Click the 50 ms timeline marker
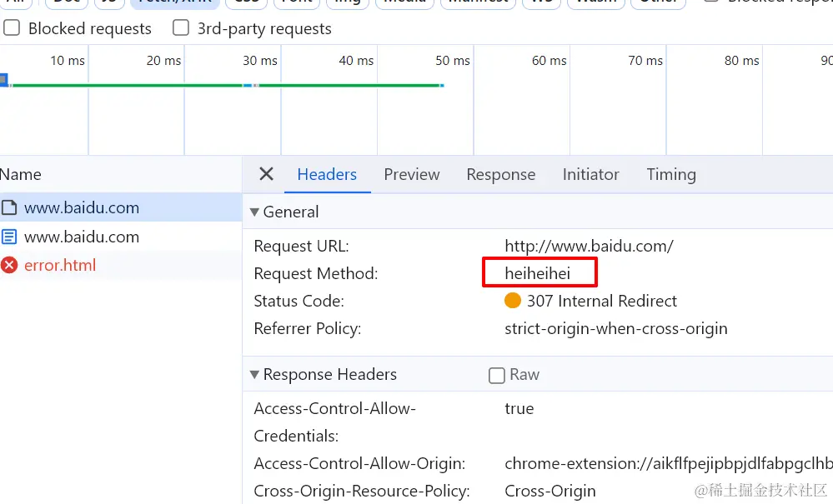Viewport: 833px width, 504px height. [x=453, y=61]
